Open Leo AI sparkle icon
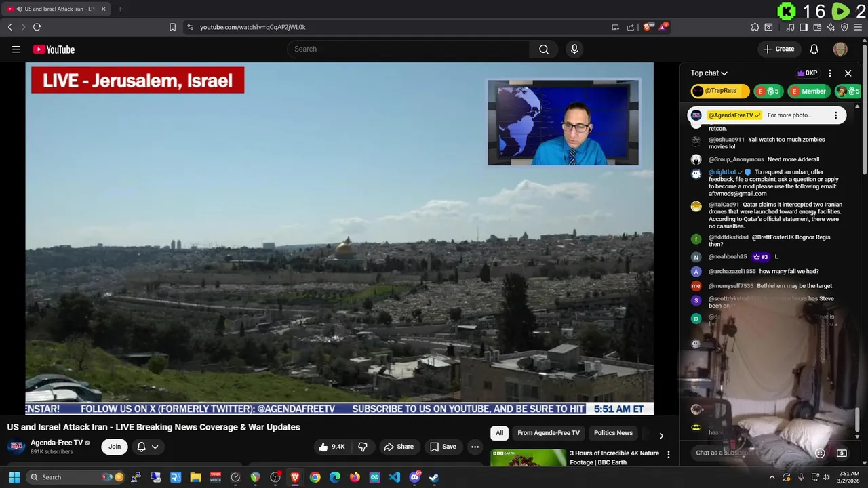Image resolution: width=868 pixels, height=488 pixels. tap(831, 27)
